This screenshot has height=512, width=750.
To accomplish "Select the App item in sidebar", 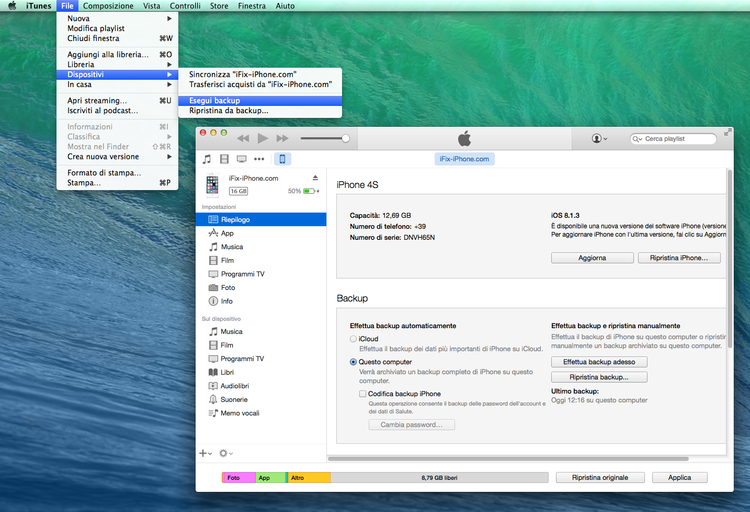I will click(227, 232).
